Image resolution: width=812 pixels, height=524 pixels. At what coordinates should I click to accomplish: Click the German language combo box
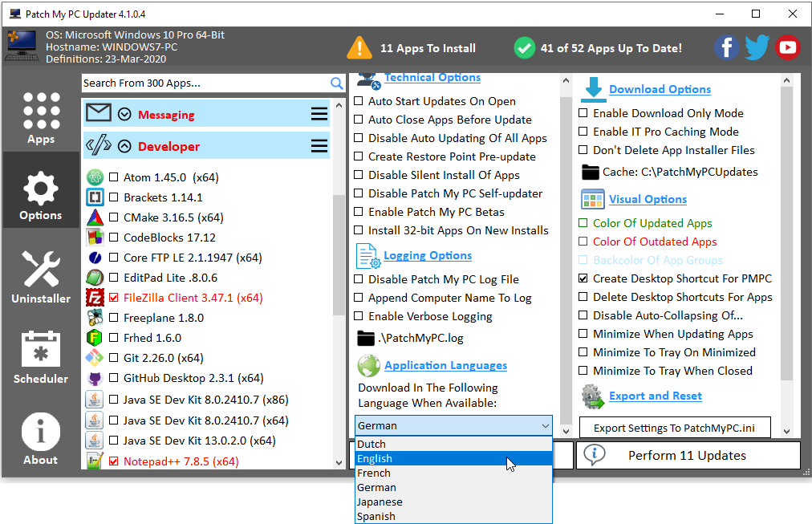click(x=453, y=425)
